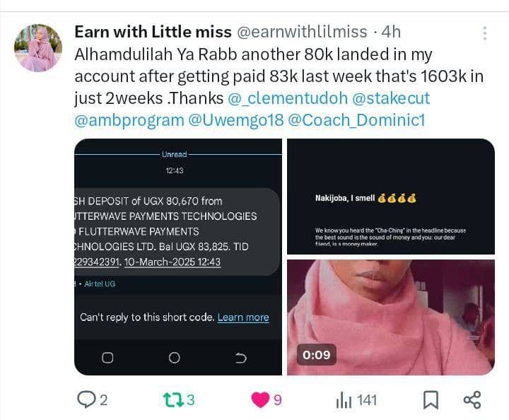The height and width of the screenshot is (420, 509).
Task: Play the 0:09 video thumbnail
Action: coord(391,317)
